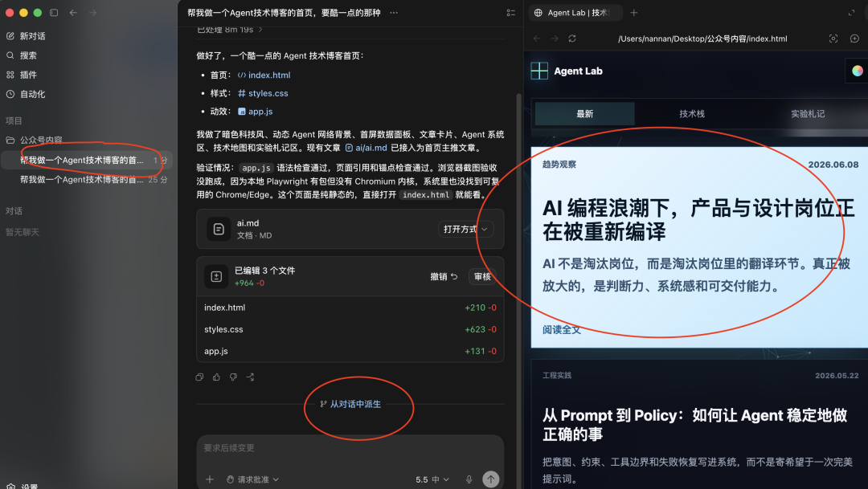Screen dimensions: 868x489
Task: Open the ai/ai.md inline link
Action: [366, 148]
